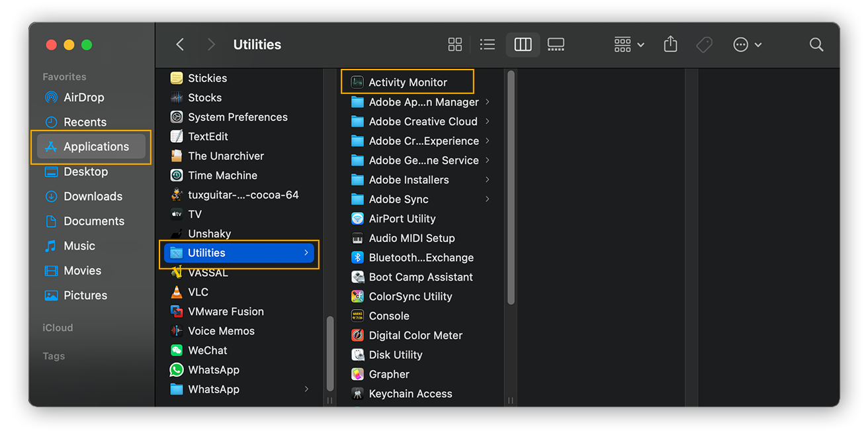Open the More actions ellipsis menu
Image resolution: width=868 pixels, height=431 pixels.
click(748, 44)
